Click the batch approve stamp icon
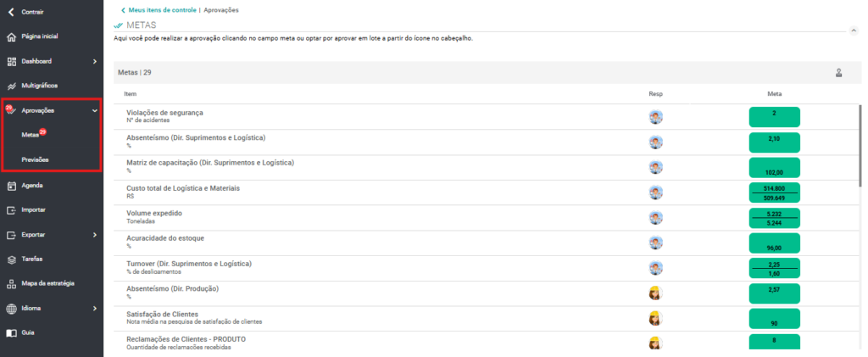 tap(838, 73)
